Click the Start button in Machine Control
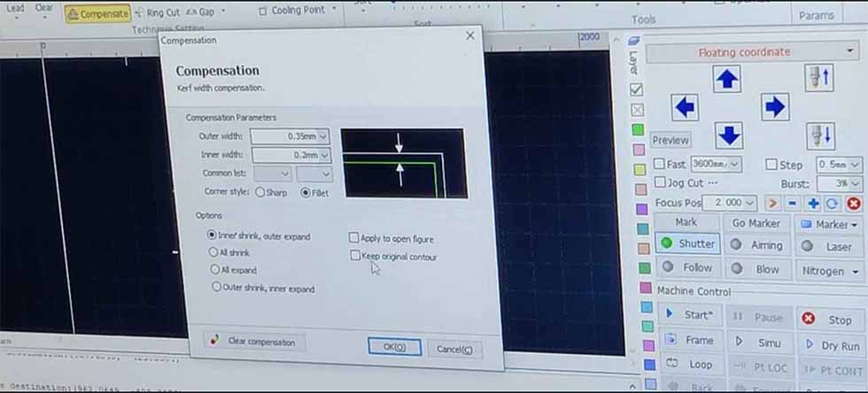Image resolution: width=868 pixels, height=393 pixels. pyautogui.click(x=690, y=315)
